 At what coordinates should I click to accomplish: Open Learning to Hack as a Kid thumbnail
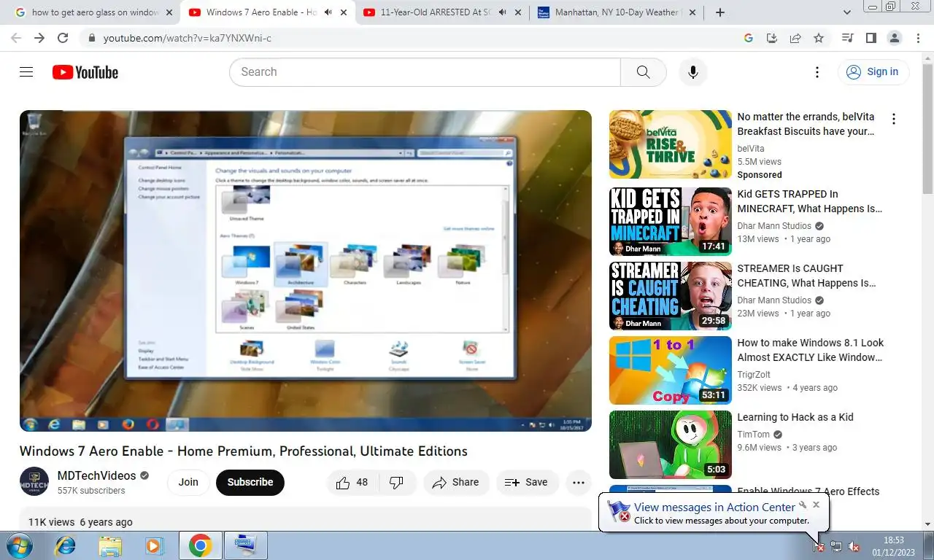click(x=671, y=445)
